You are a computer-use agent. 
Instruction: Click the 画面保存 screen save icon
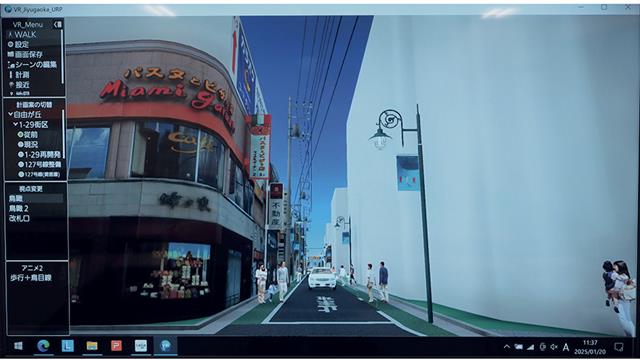11,54
